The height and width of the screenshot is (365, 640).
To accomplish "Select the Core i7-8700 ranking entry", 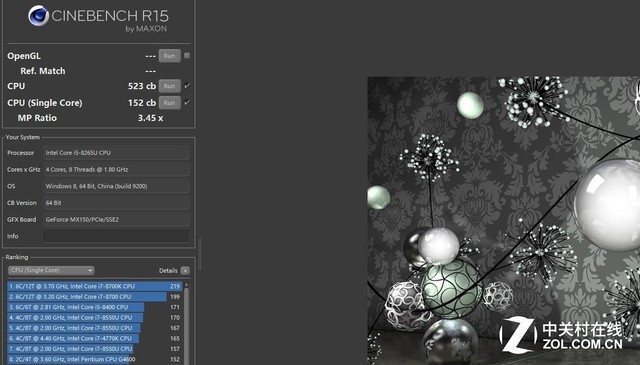I will tap(94, 296).
